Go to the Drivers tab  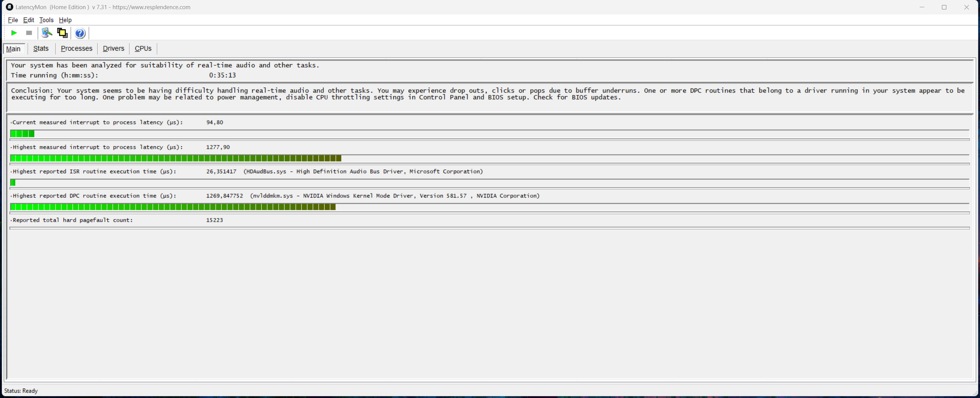[x=114, y=48]
